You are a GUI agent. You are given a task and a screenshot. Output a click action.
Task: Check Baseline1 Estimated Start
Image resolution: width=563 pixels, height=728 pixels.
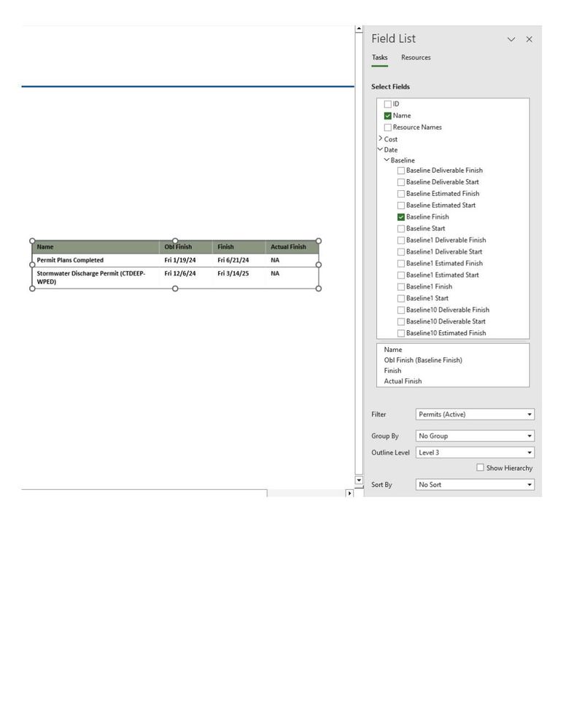pyautogui.click(x=401, y=275)
